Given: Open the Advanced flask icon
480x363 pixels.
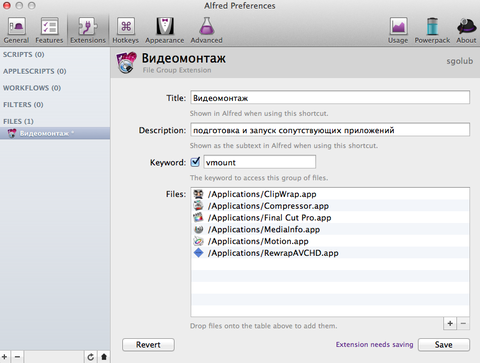Looking at the screenshot, I should click(x=207, y=30).
